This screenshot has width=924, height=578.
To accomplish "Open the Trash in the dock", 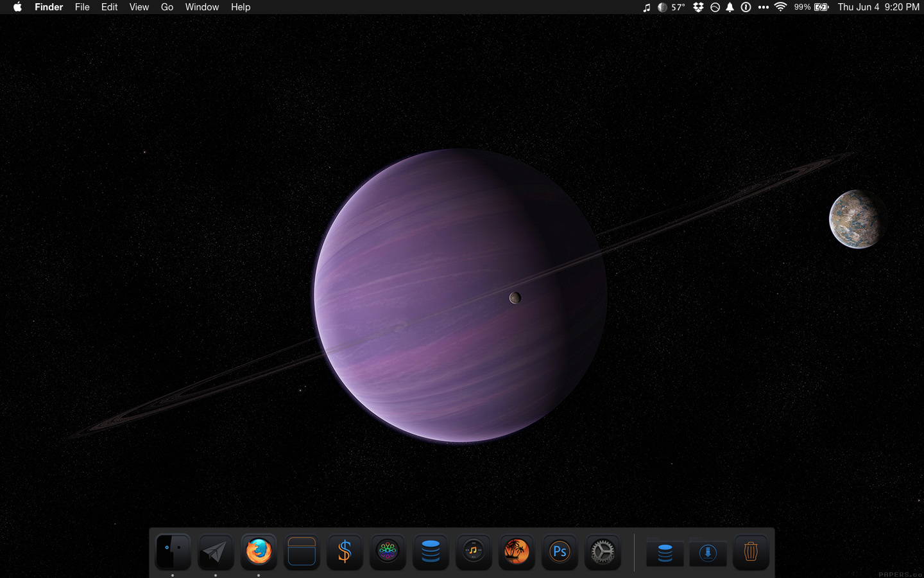I will tap(751, 552).
